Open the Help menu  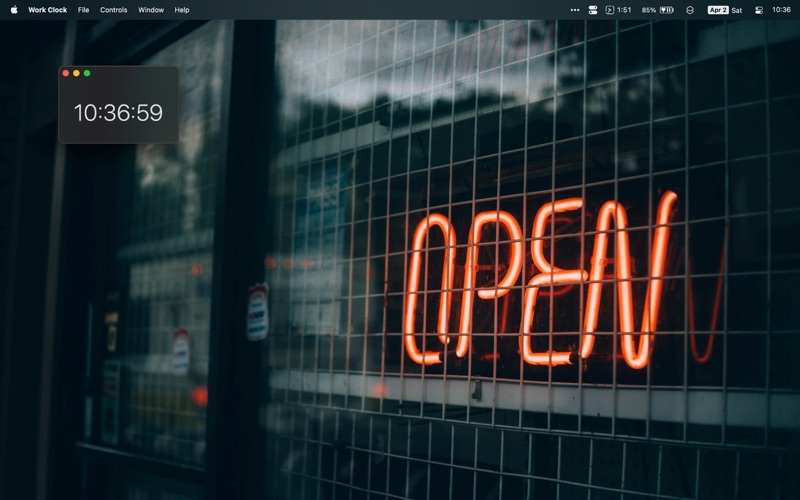182,10
